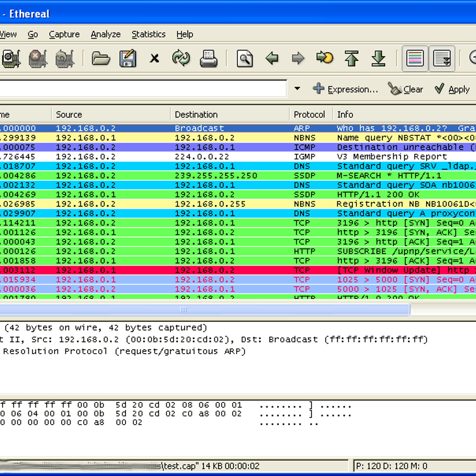Screen dimensions: 476x476
Task: Clear the display filter
Action: pos(406,89)
